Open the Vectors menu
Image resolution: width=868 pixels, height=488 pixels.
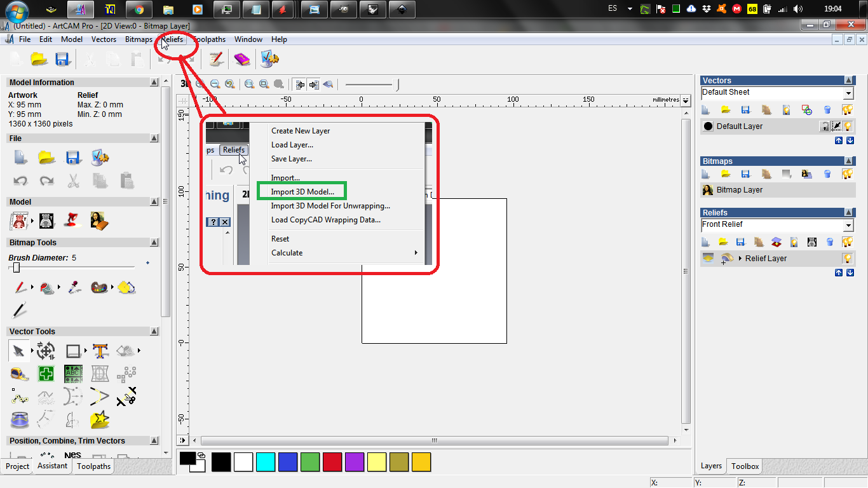104,39
